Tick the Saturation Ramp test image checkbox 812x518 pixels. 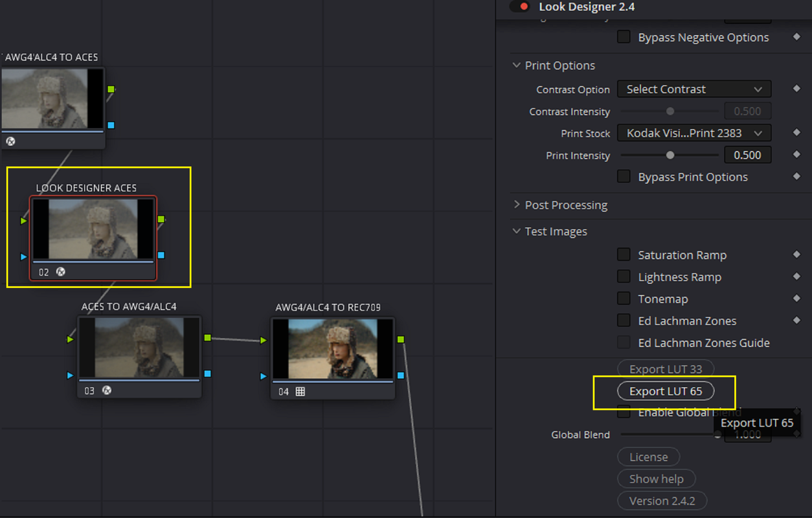click(x=624, y=254)
